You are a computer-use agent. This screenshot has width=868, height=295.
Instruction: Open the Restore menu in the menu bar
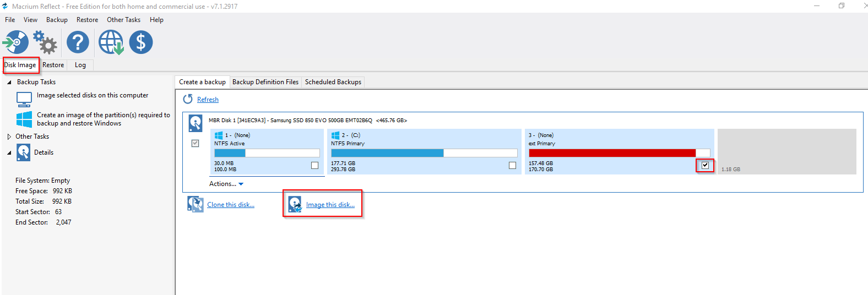87,20
